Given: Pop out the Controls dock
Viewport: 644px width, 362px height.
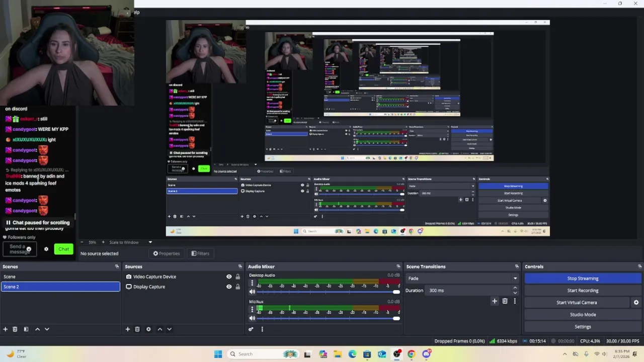Looking at the screenshot, I should 639,266.
